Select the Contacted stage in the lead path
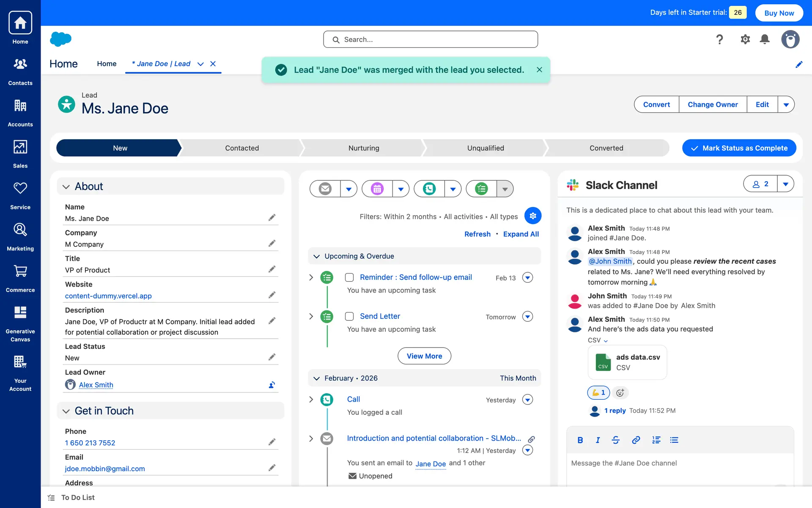Image resolution: width=812 pixels, height=508 pixels. point(241,148)
